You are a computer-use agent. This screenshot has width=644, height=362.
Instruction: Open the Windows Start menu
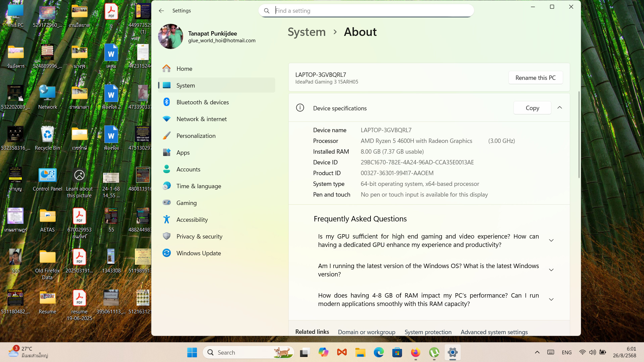click(192, 352)
